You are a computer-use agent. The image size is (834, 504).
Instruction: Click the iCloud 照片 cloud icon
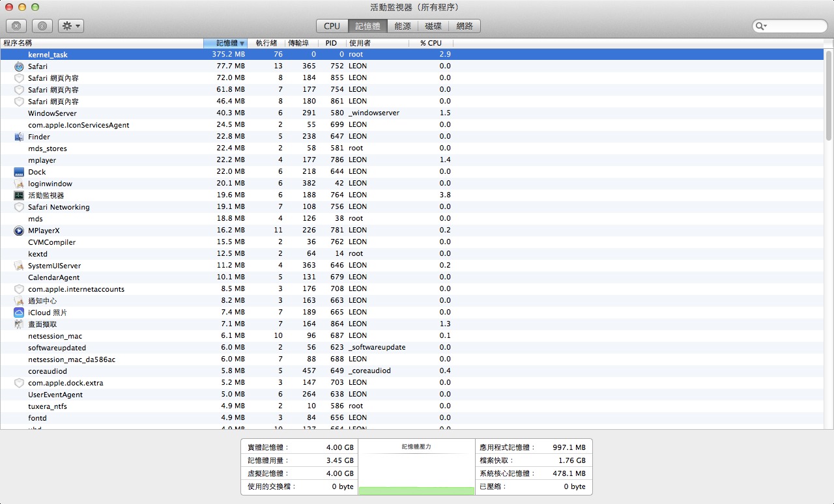point(19,313)
